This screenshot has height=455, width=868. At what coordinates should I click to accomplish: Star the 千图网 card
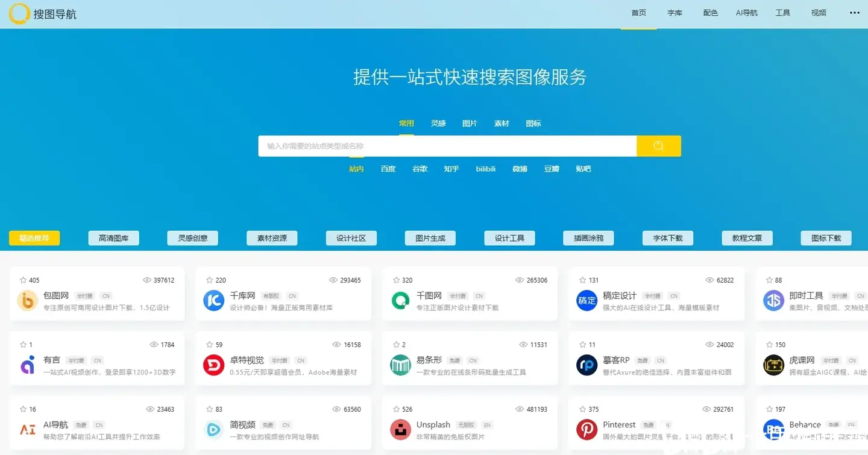(x=397, y=280)
